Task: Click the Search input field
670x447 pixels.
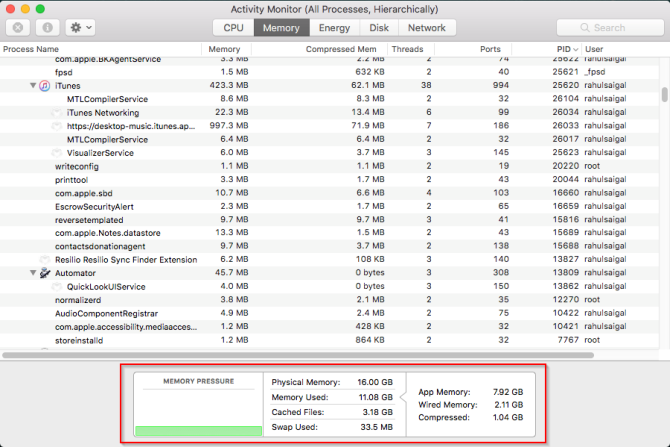Action: pos(610,28)
